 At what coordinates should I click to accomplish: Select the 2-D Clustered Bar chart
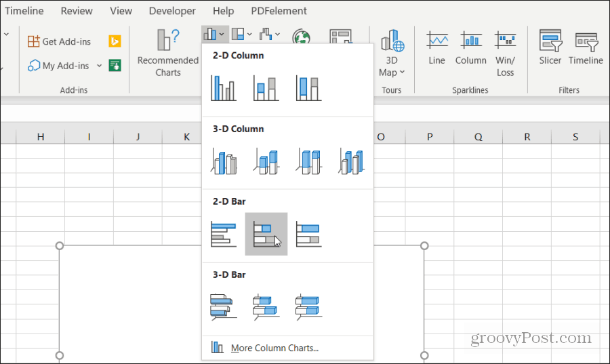[224, 234]
